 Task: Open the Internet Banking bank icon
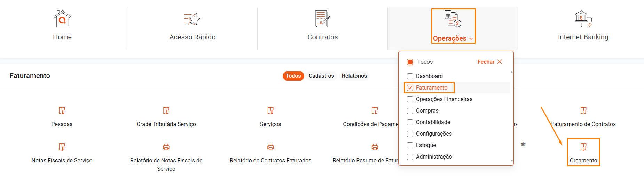click(583, 19)
